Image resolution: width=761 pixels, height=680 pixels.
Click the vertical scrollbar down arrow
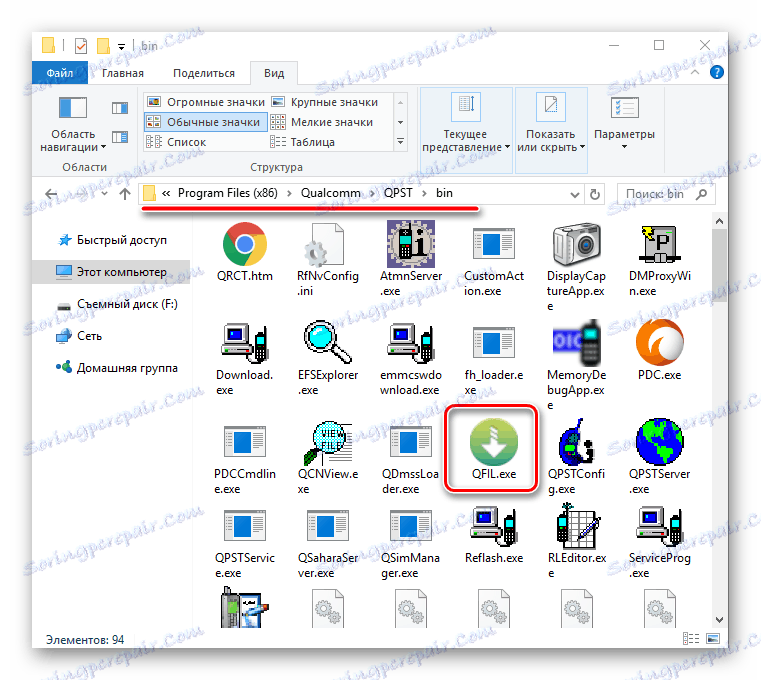point(719,620)
